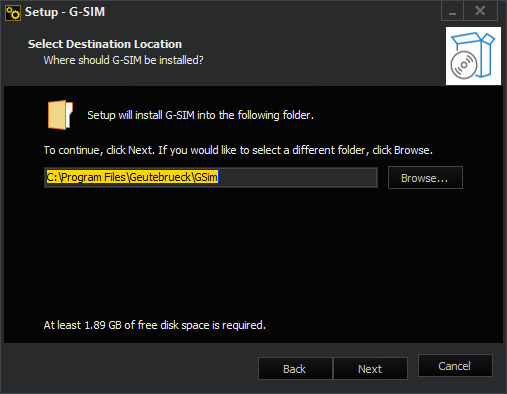This screenshot has width=507, height=394.
Task: Click the installer box and disc image
Action: (473, 56)
